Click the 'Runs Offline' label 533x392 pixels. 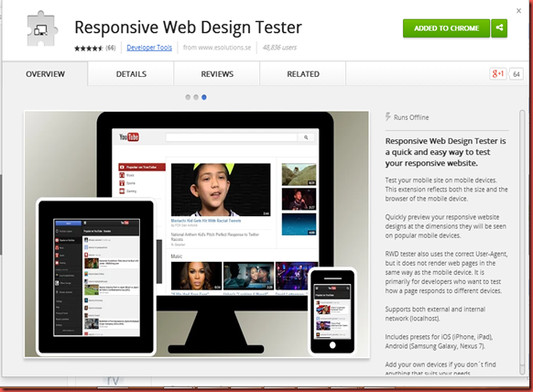click(x=411, y=117)
